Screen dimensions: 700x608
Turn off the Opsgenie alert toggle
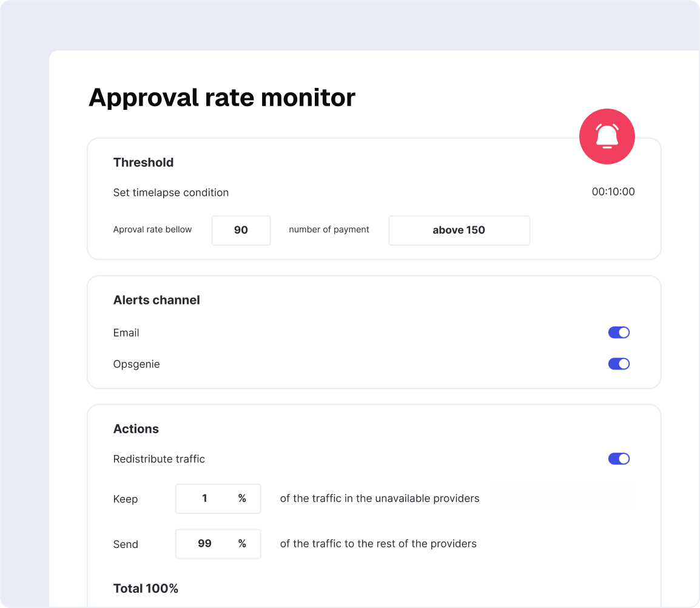tap(619, 364)
